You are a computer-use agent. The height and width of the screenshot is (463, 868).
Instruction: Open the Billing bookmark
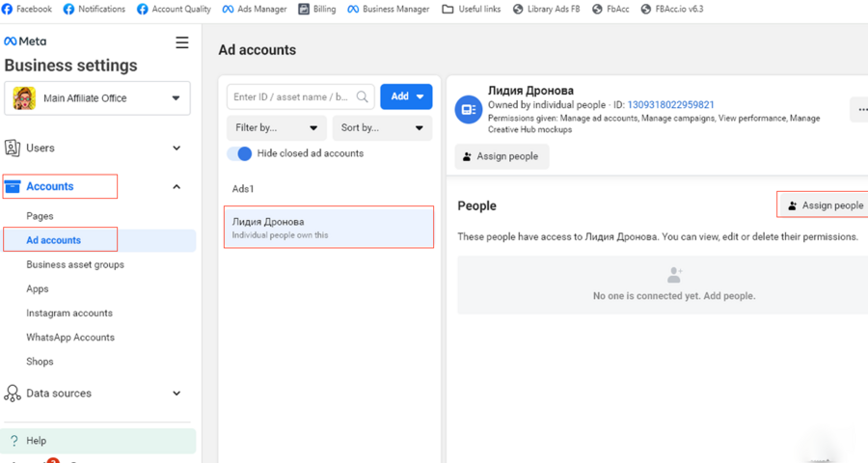[x=317, y=9]
